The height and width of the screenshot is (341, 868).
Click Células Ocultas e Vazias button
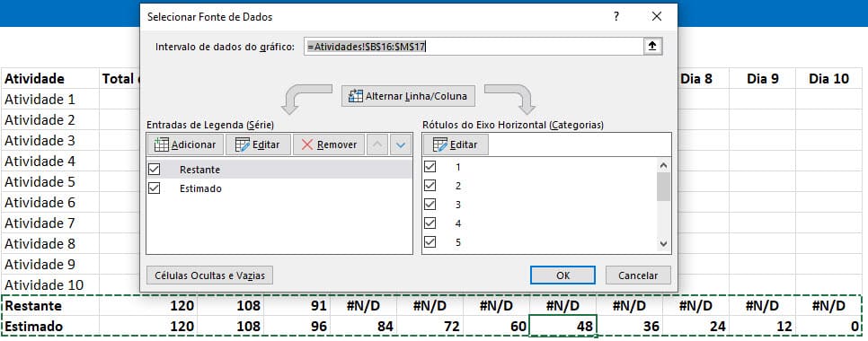point(209,275)
